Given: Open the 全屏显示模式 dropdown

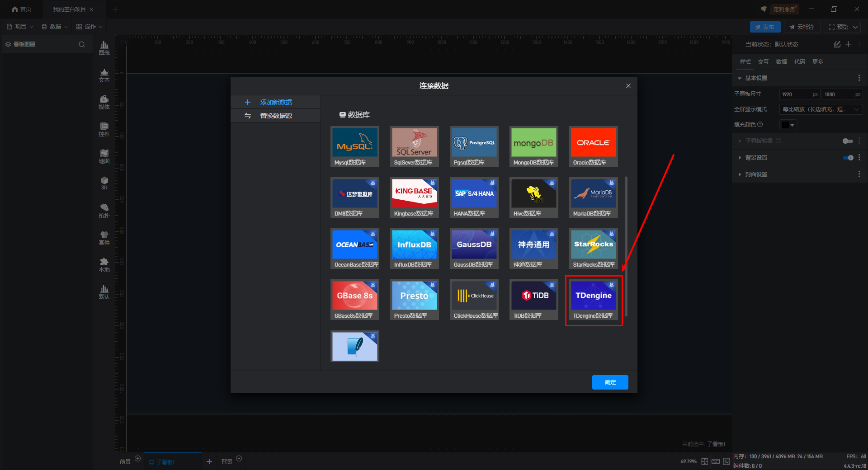Looking at the screenshot, I should pos(821,109).
